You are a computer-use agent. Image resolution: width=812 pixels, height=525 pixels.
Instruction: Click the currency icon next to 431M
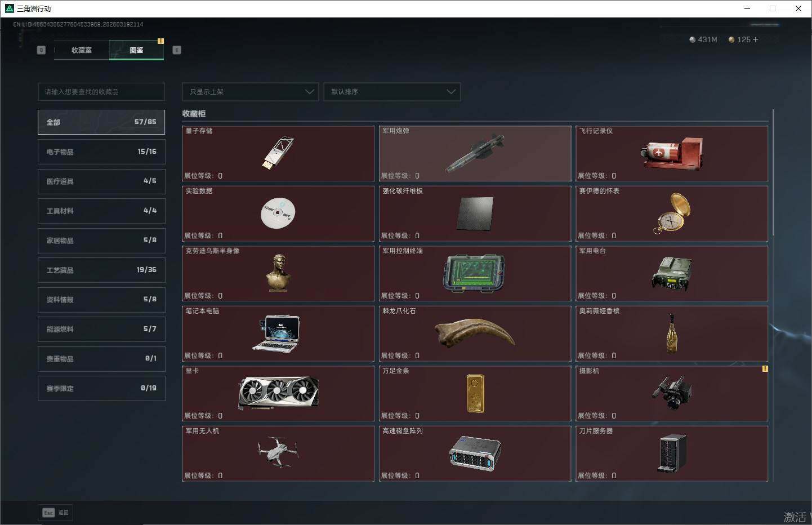693,39
